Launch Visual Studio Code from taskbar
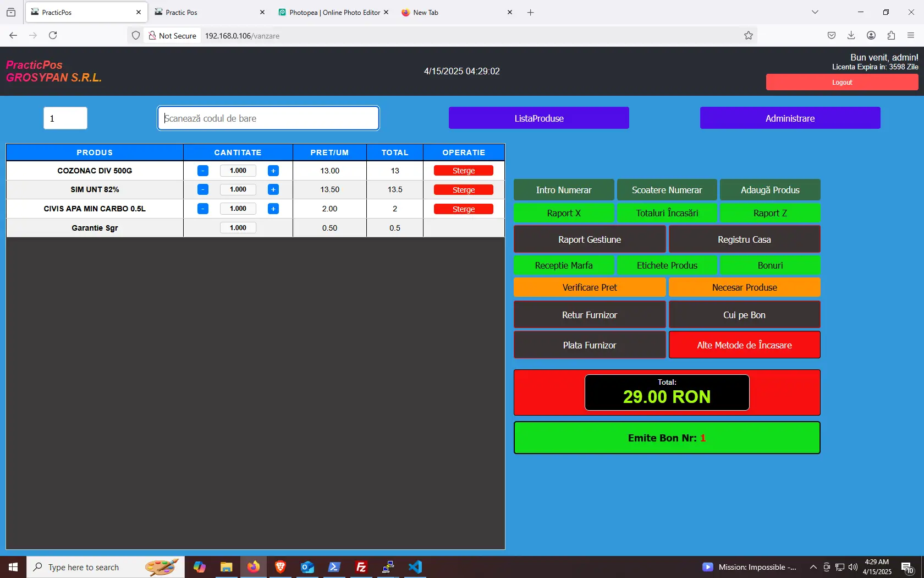This screenshot has width=924, height=578. pyautogui.click(x=415, y=567)
